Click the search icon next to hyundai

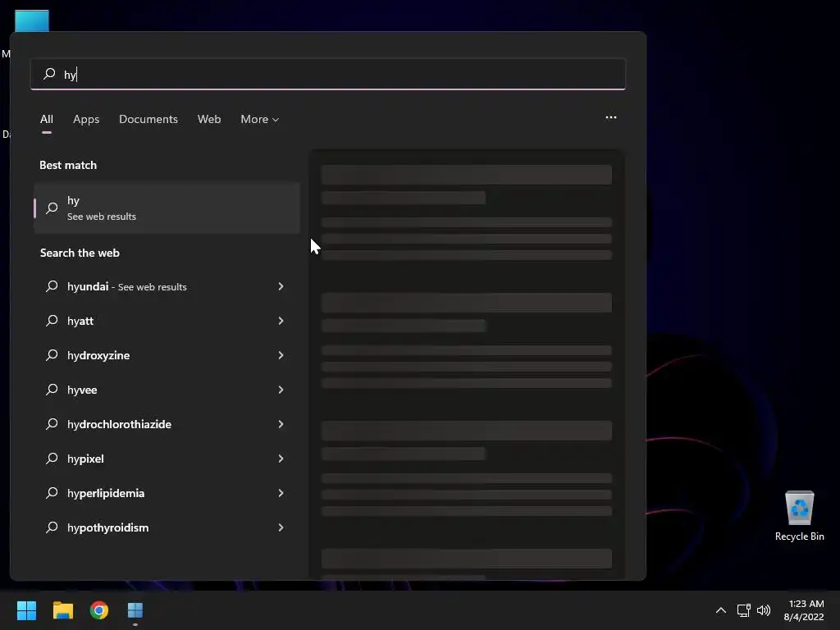click(52, 286)
